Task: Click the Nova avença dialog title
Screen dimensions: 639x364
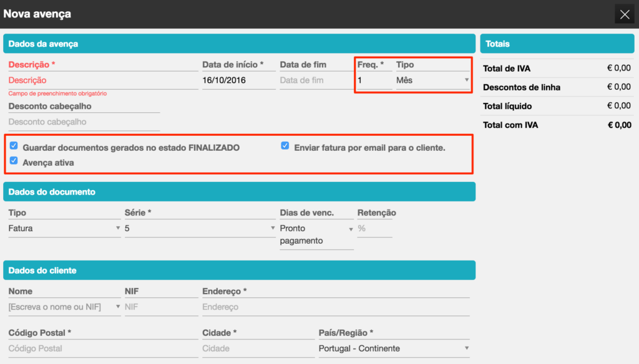Action: coord(37,14)
